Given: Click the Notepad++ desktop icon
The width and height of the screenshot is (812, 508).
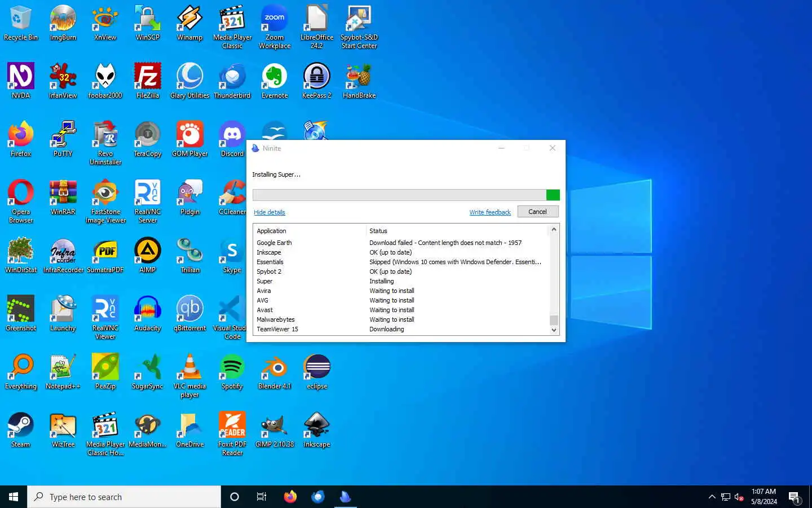Looking at the screenshot, I should (x=63, y=372).
